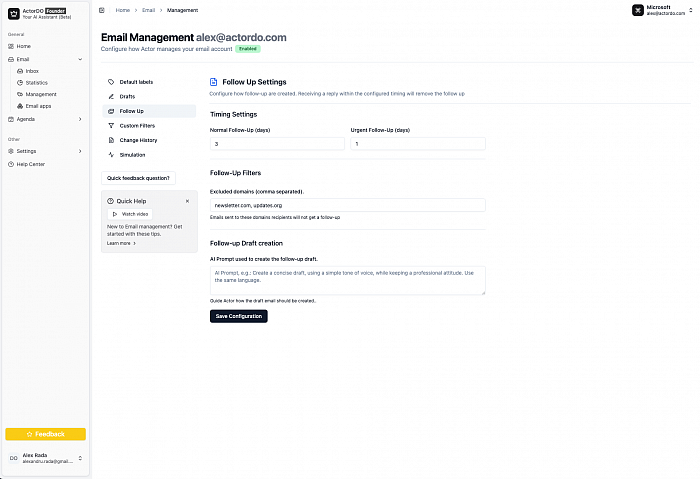The image size is (700, 479).
Task: Focus the Urgent Follow-Up days field
Action: click(417, 144)
